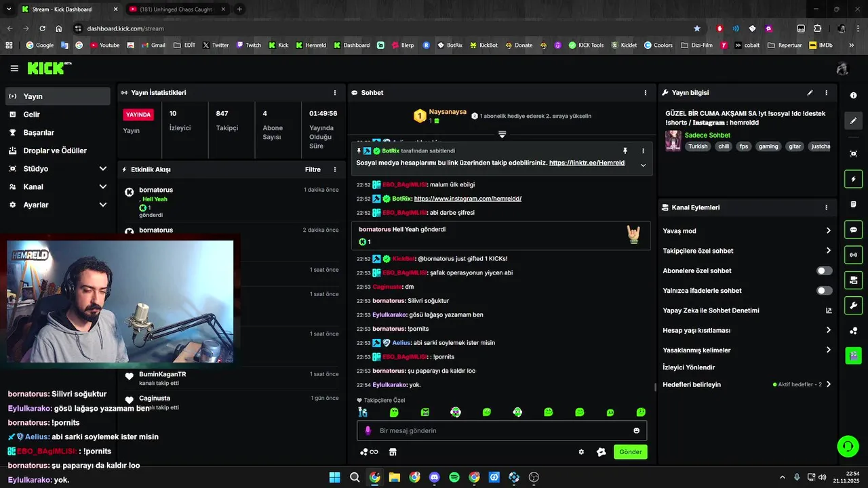Click the YAYINDA live badge
Viewport: 868px width, 488px height.
pos(138,115)
